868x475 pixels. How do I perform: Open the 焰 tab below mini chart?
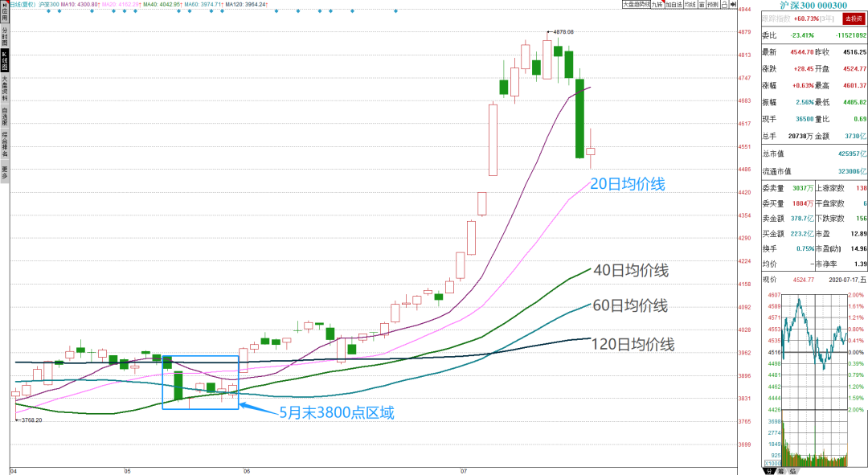792,471
